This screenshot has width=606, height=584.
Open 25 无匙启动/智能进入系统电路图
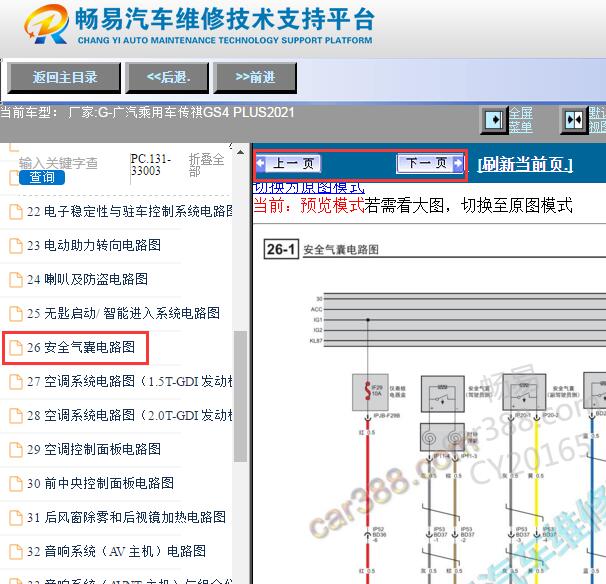click(x=123, y=313)
